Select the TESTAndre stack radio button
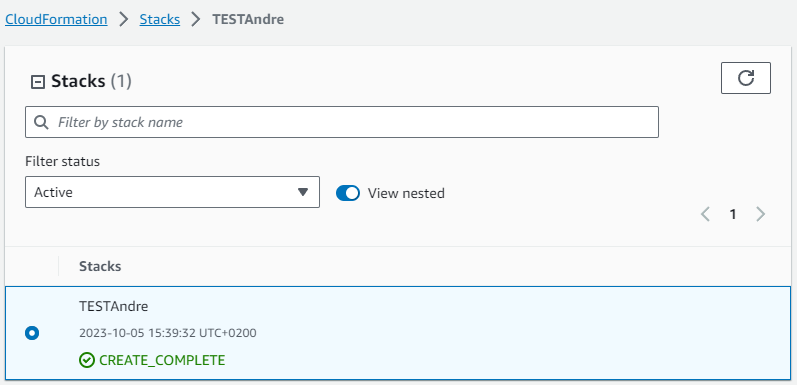Screen dimensions: 797x385 coord(32,333)
